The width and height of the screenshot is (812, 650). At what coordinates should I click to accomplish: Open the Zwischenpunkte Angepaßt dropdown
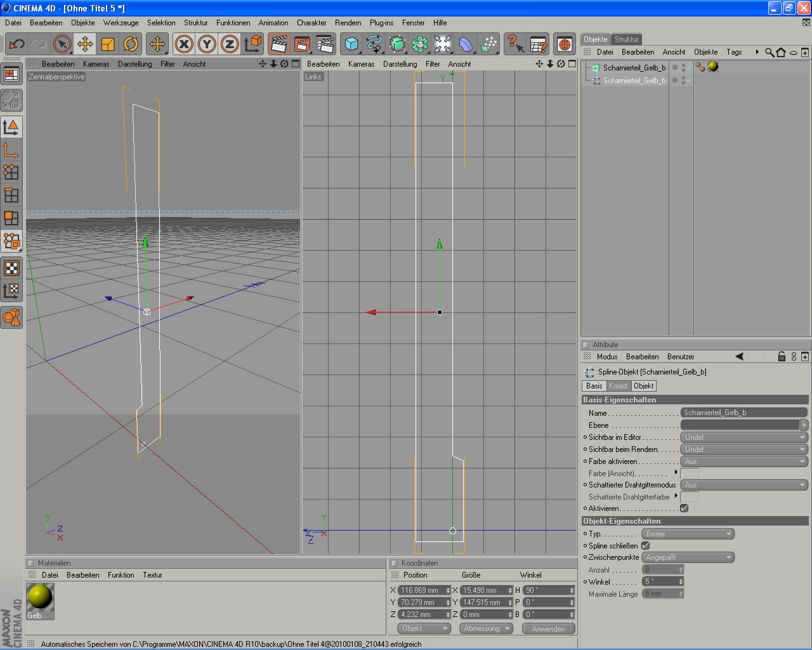coord(688,557)
